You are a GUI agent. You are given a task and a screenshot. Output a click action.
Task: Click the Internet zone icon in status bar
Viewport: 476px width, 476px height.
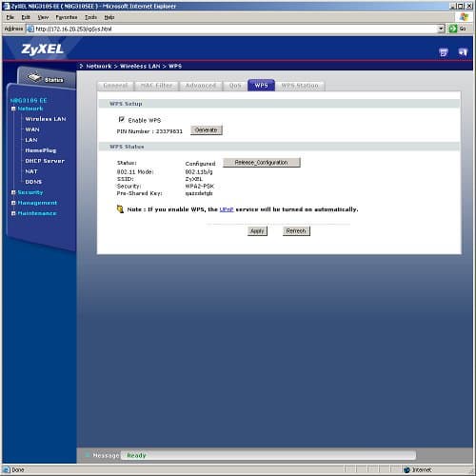click(x=407, y=469)
